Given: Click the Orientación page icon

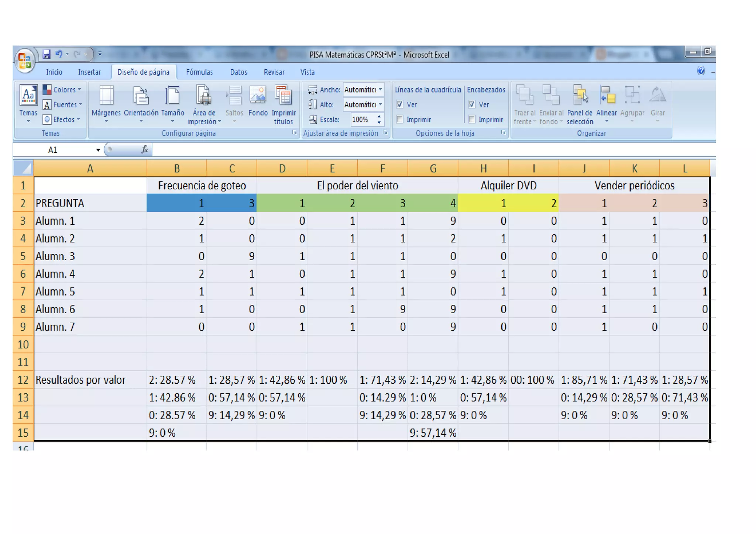Looking at the screenshot, I should click(x=141, y=96).
